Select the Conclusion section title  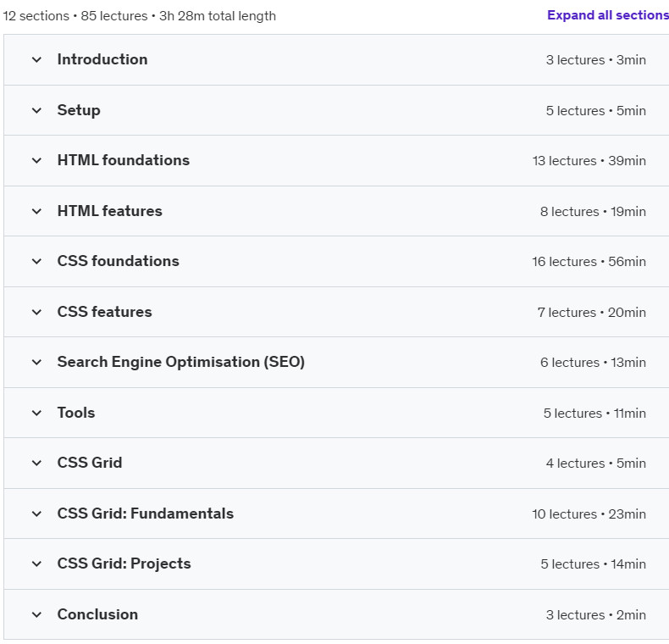pyautogui.click(x=97, y=614)
